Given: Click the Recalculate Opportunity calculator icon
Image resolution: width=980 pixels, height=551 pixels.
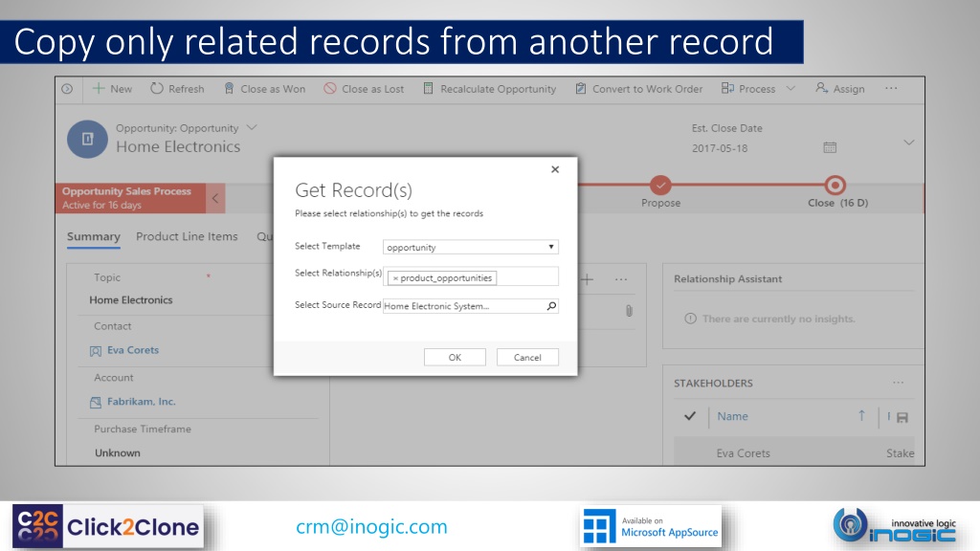Looking at the screenshot, I should coord(428,89).
